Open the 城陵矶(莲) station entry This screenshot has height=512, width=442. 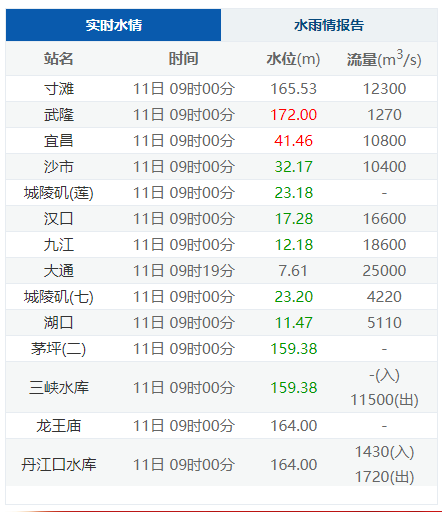tap(59, 193)
